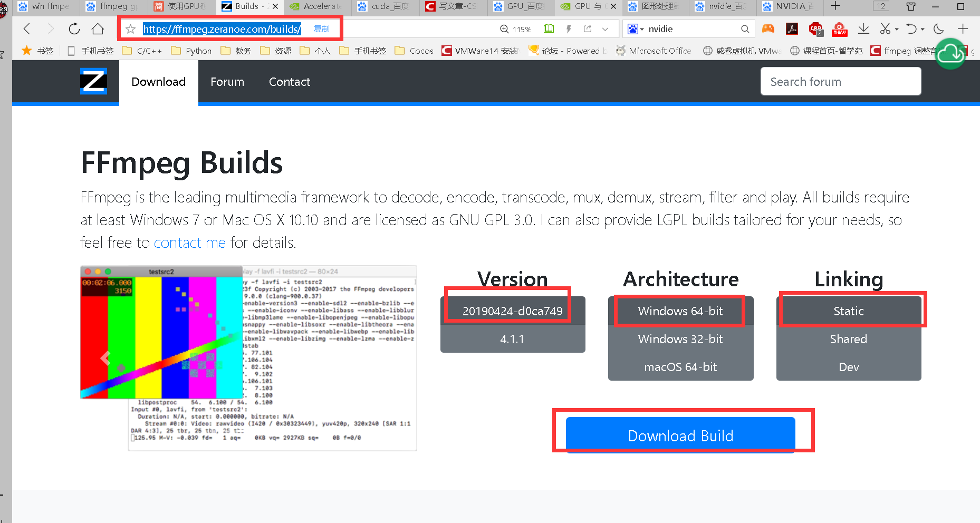Switch to the 'nvidie_百' tab
The image size is (980, 523).
[x=723, y=6]
